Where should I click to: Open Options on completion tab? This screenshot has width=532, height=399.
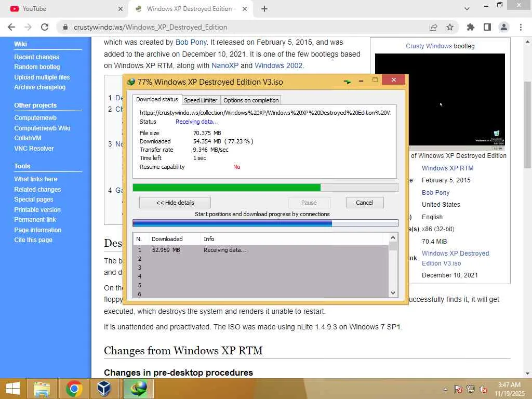coord(251,100)
